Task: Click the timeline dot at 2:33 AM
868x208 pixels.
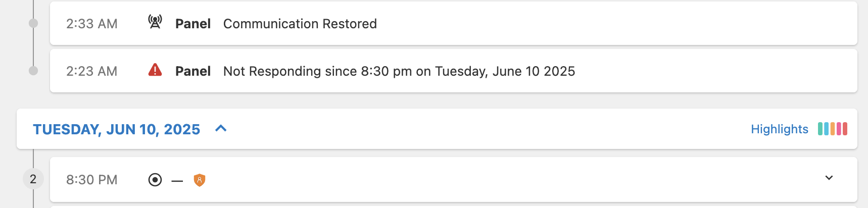Action: 33,23
